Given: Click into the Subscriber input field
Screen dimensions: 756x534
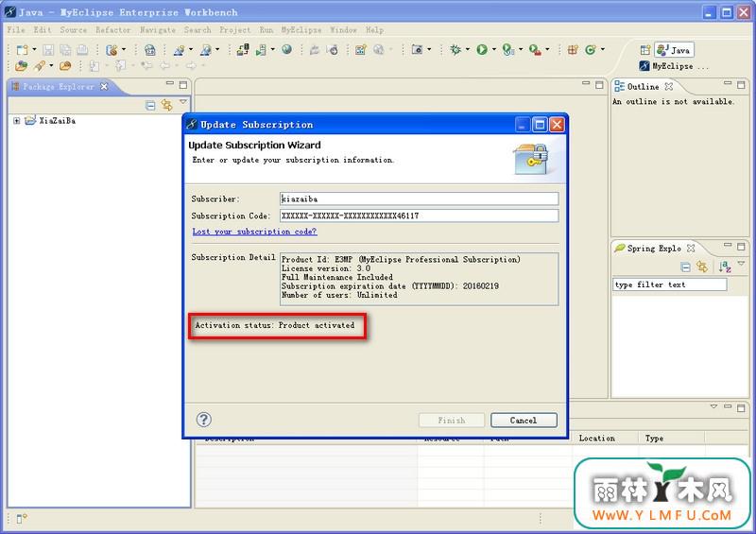Looking at the screenshot, I should (419, 198).
